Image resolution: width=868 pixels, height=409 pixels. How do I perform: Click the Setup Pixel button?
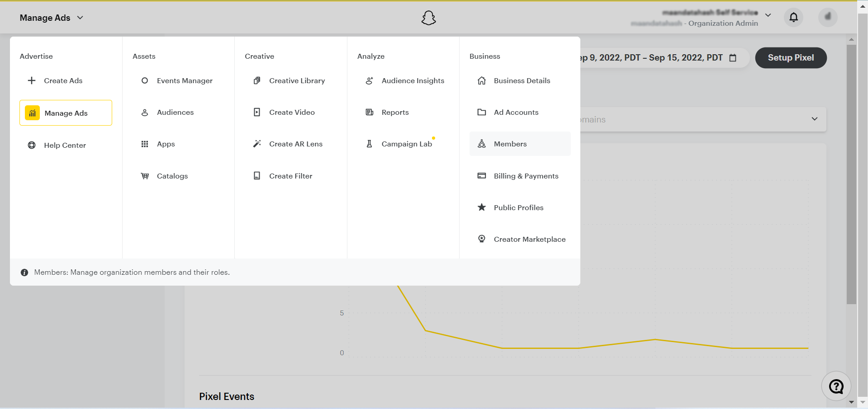[x=791, y=58]
